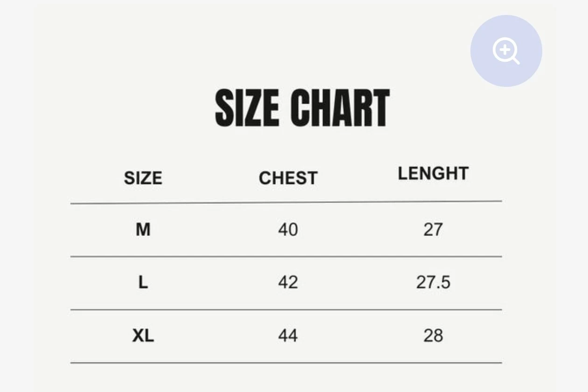Click the length value 27
Image resolution: width=588 pixels, height=392 pixels.
(433, 230)
